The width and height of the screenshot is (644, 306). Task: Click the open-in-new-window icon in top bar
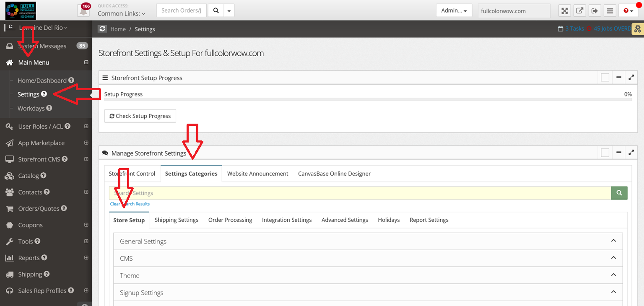click(579, 10)
